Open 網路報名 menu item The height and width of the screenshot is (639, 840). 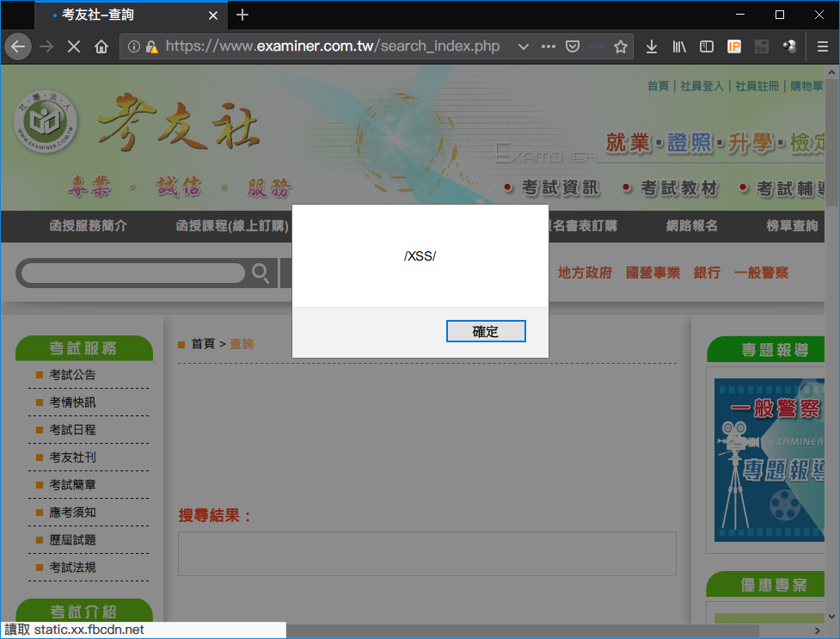tap(691, 226)
